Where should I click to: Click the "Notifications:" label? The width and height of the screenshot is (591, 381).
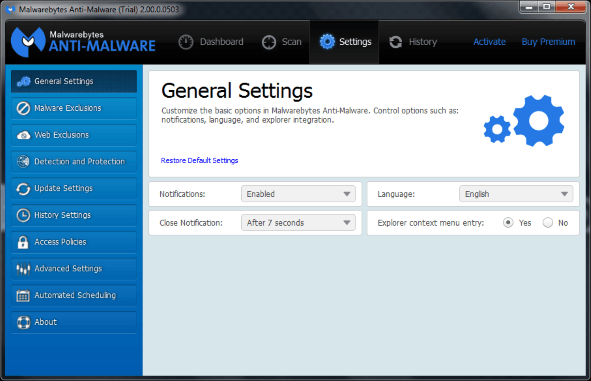[x=182, y=194]
